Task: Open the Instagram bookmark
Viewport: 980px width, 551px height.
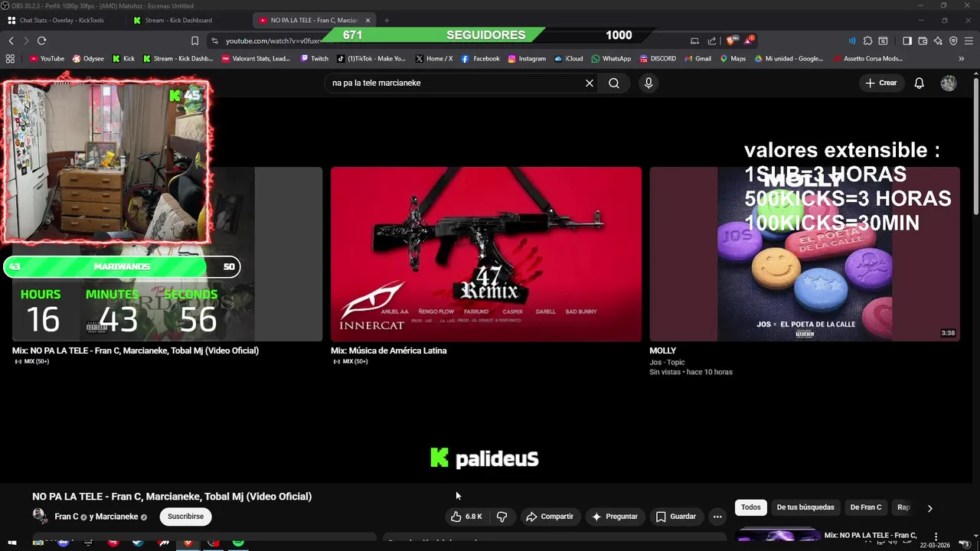Action: tap(526, 58)
